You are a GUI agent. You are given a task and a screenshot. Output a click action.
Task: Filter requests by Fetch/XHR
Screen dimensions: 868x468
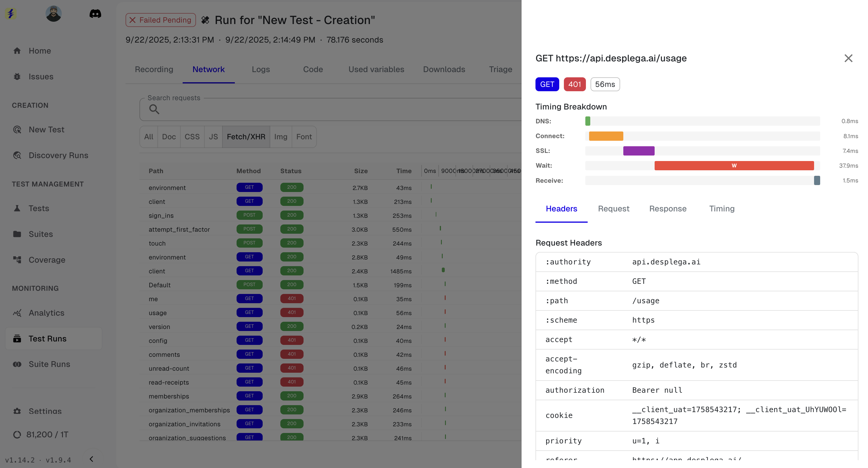point(246,137)
